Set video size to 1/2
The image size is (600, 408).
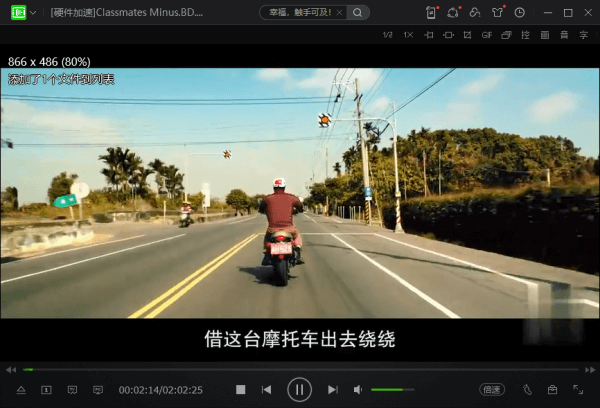coord(388,35)
